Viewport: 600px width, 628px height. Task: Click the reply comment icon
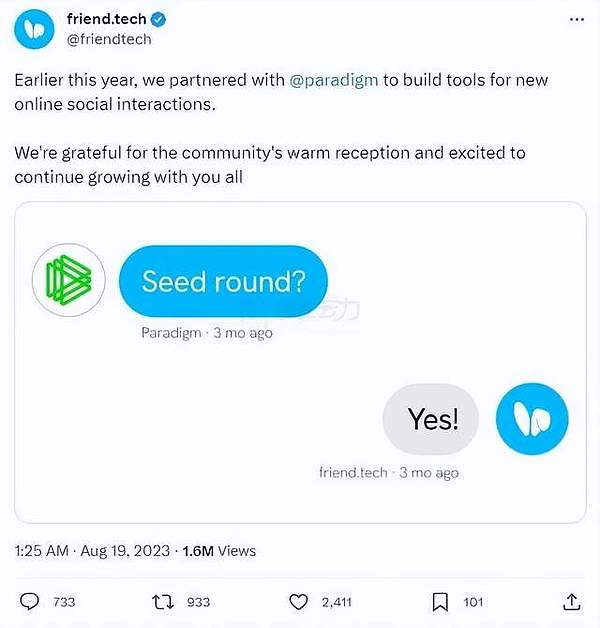point(30,602)
